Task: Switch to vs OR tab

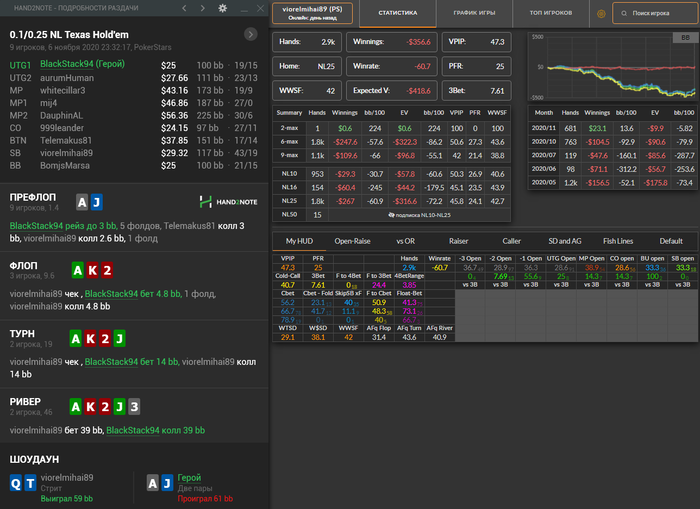Action: 405,241
